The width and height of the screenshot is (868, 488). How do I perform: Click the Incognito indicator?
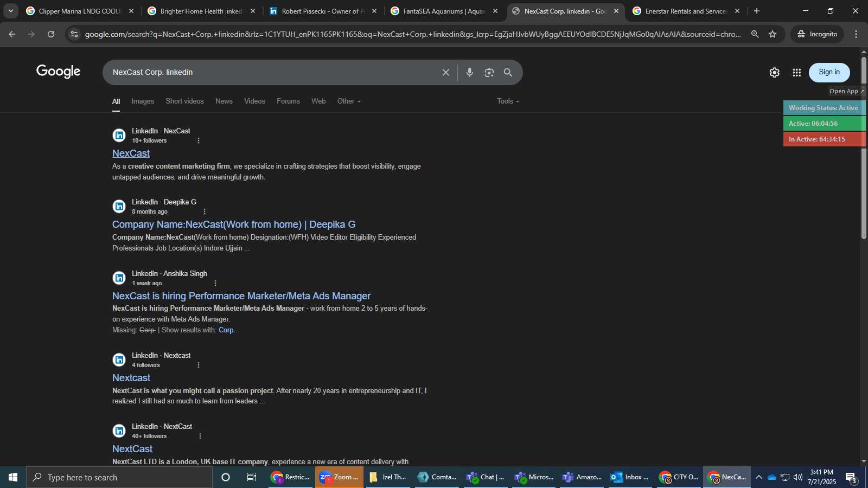point(817,34)
